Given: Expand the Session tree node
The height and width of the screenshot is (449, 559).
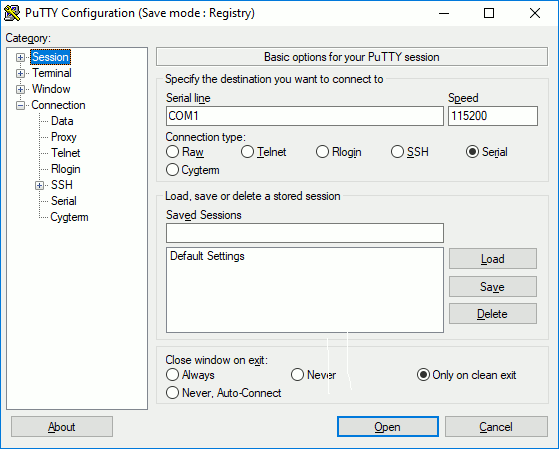Looking at the screenshot, I should [20, 57].
